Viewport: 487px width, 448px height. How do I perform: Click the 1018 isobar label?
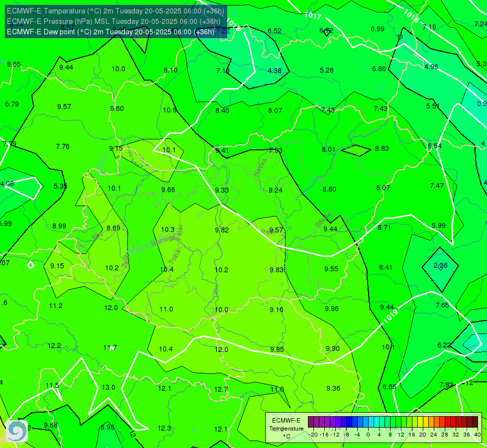(x=233, y=24)
